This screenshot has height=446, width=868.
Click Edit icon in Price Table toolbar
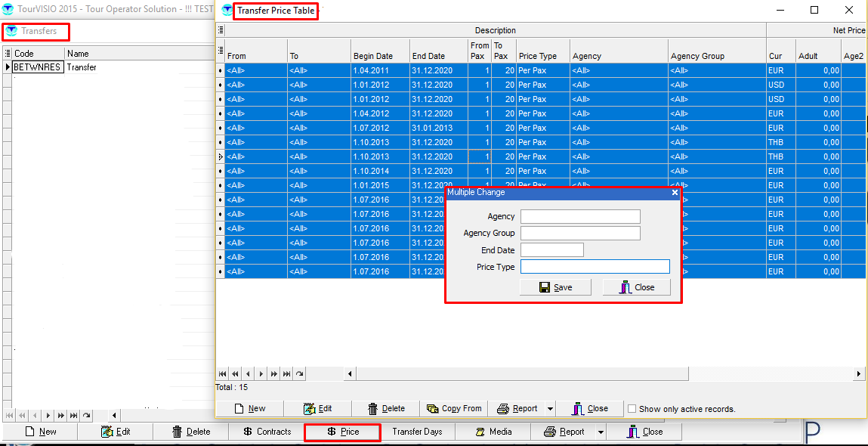click(x=309, y=409)
